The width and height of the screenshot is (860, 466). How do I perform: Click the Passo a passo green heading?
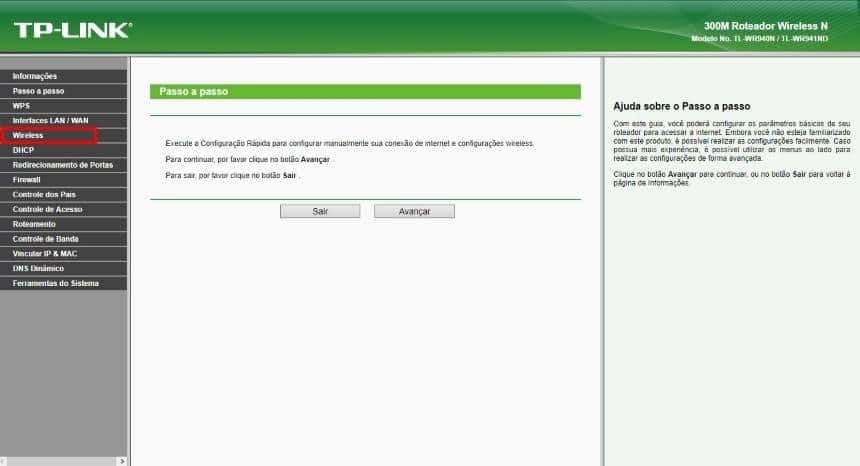pyautogui.click(x=365, y=92)
